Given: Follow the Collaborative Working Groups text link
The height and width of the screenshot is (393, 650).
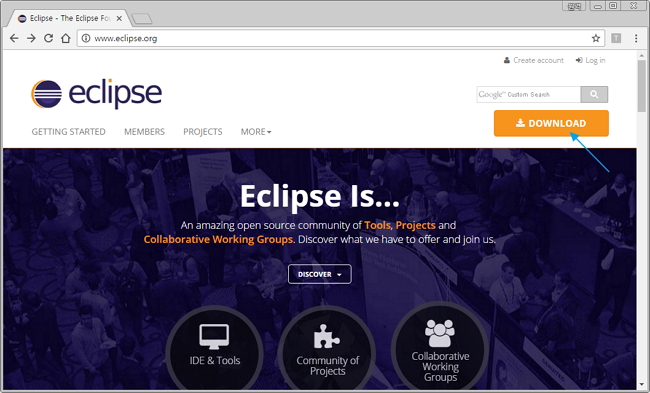Looking at the screenshot, I should point(218,239).
